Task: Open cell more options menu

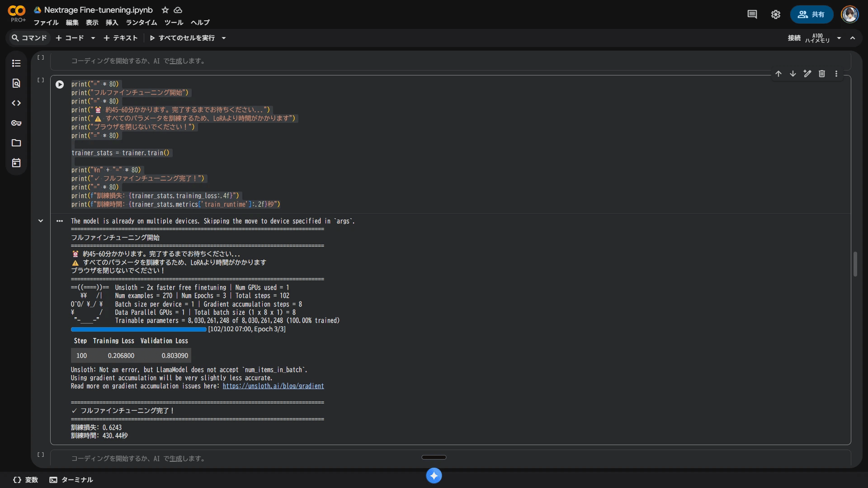Action: tap(836, 74)
